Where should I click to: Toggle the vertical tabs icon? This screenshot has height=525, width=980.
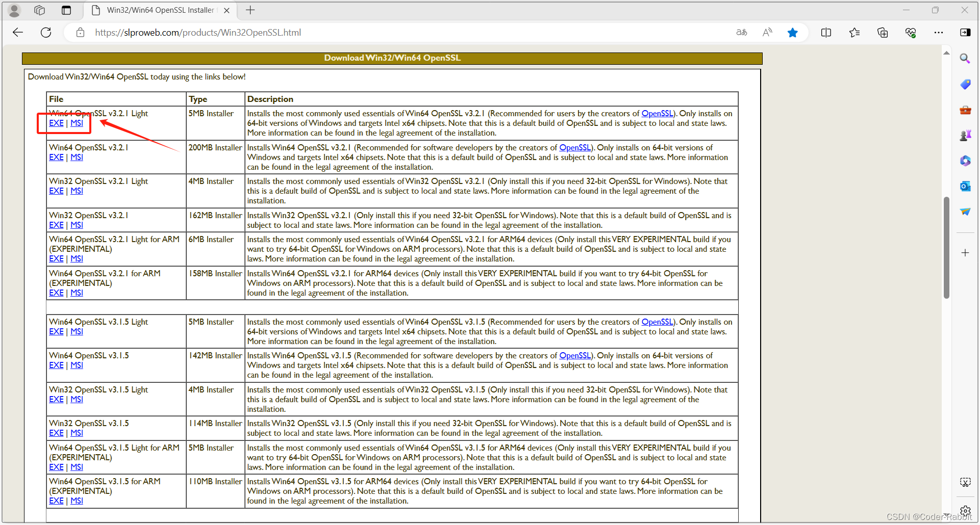point(66,10)
